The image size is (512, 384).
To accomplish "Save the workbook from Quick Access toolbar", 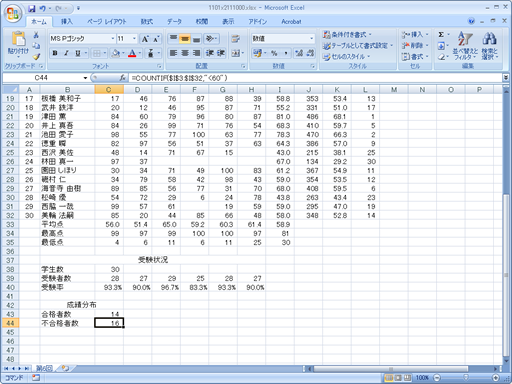I will click(x=32, y=8).
